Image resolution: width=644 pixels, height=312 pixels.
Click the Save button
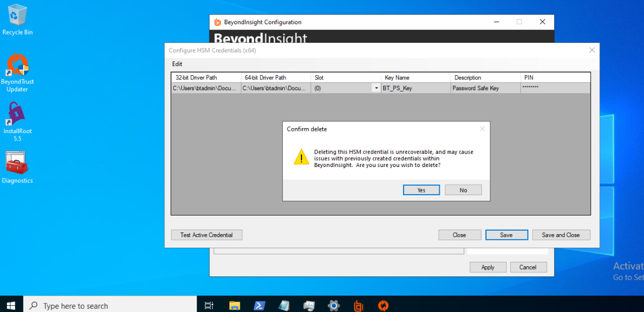coord(506,235)
